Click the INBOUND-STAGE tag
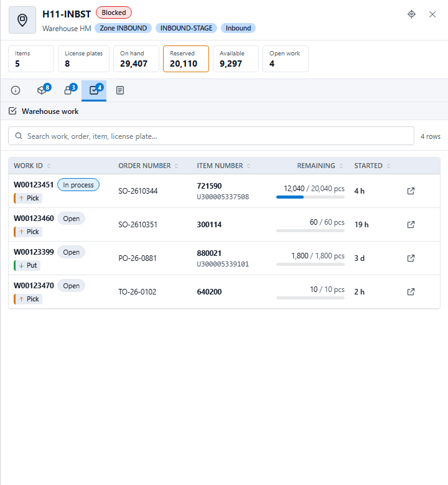The height and width of the screenshot is (485, 448). [186, 28]
